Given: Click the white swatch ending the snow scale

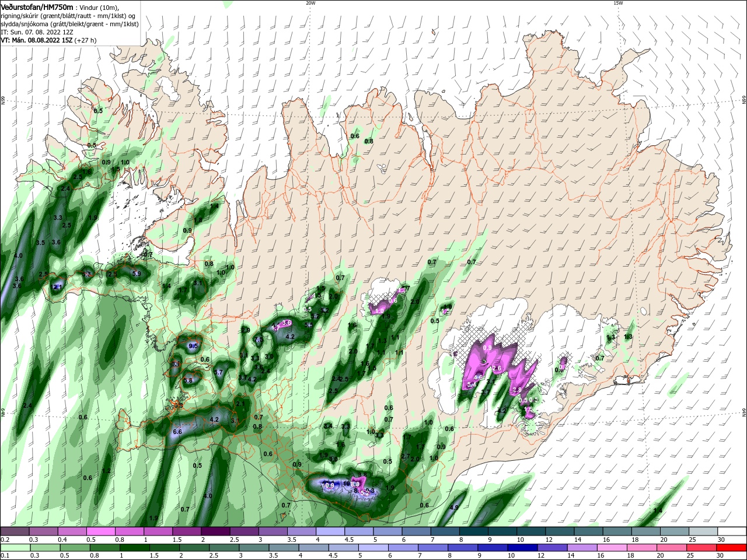Looking at the screenshot, I should pyautogui.click(x=732, y=531).
